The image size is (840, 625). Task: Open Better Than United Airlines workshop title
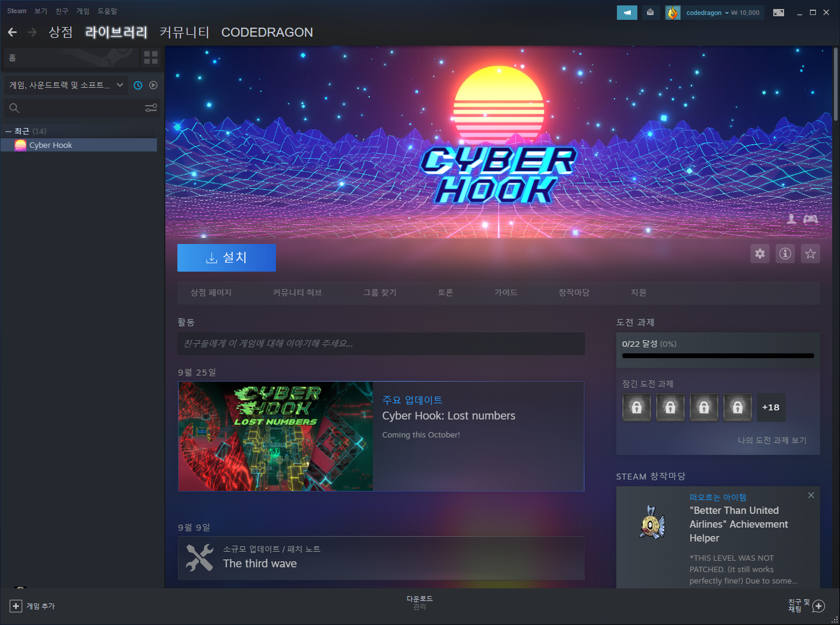pos(739,524)
